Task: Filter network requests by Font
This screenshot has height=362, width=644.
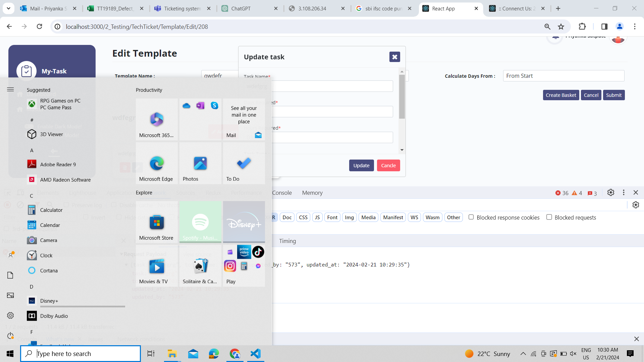Action: coord(332,217)
